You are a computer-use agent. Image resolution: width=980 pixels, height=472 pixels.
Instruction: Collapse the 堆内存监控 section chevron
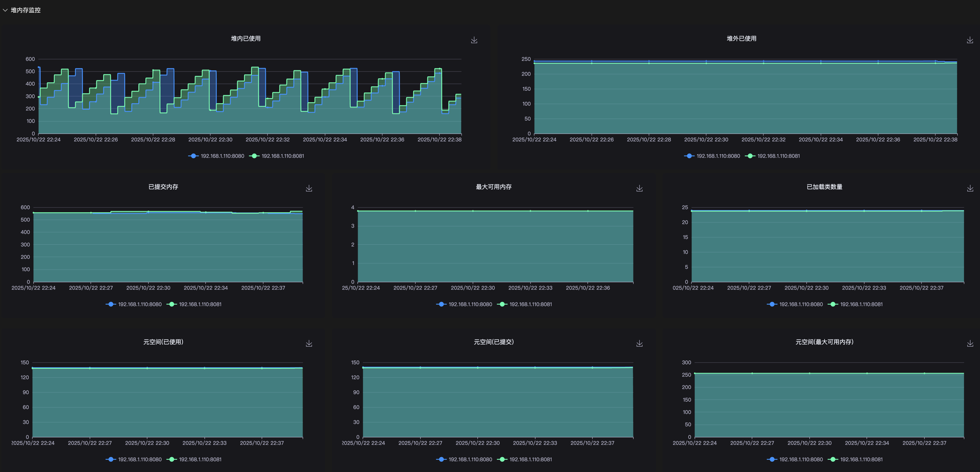(5, 10)
